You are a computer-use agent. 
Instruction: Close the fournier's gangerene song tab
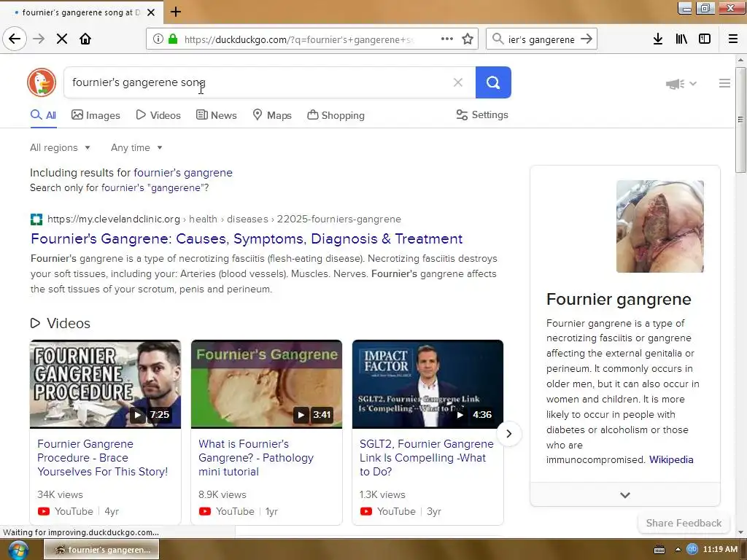click(x=151, y=12)
